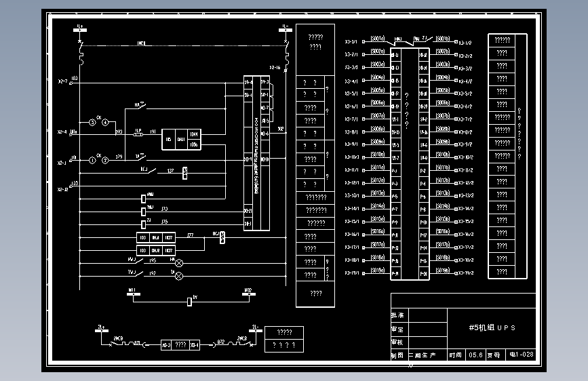Select the '2L+' bus label
588x381 pixels.
click(x=101, y=327)
